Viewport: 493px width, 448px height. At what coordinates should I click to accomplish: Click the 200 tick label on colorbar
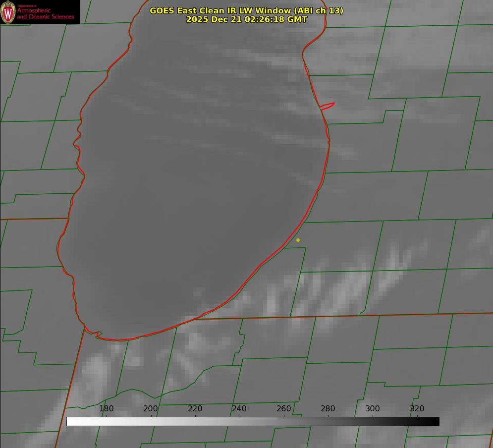[x=151, y=409]
